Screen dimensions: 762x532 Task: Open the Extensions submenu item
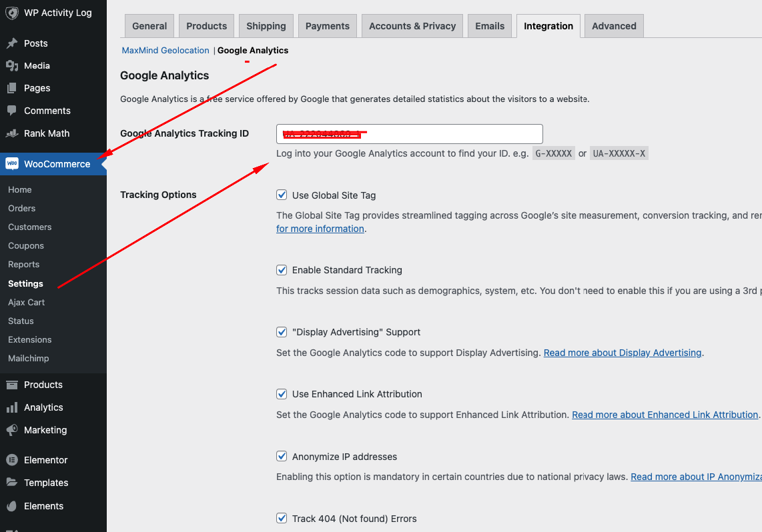pos(29,340)
